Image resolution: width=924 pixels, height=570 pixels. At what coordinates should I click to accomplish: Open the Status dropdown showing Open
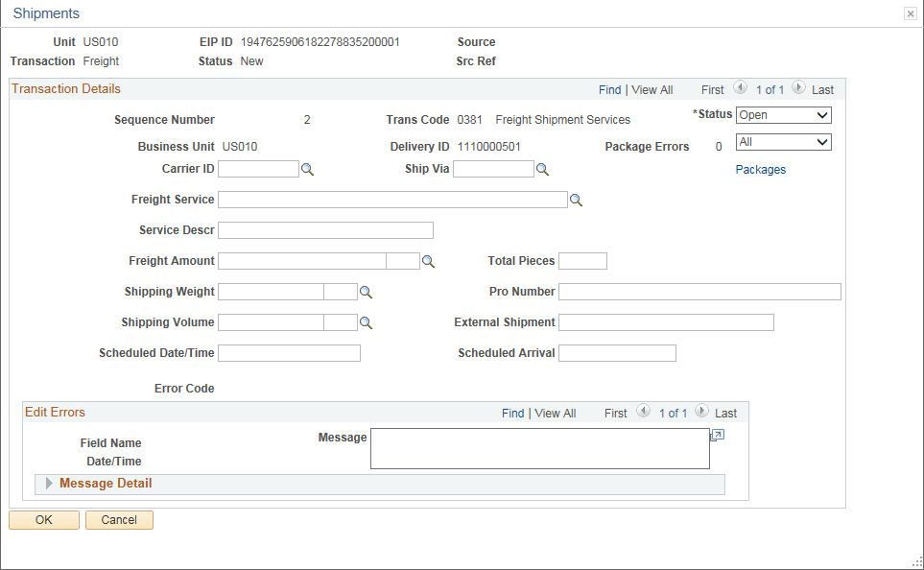783,114
